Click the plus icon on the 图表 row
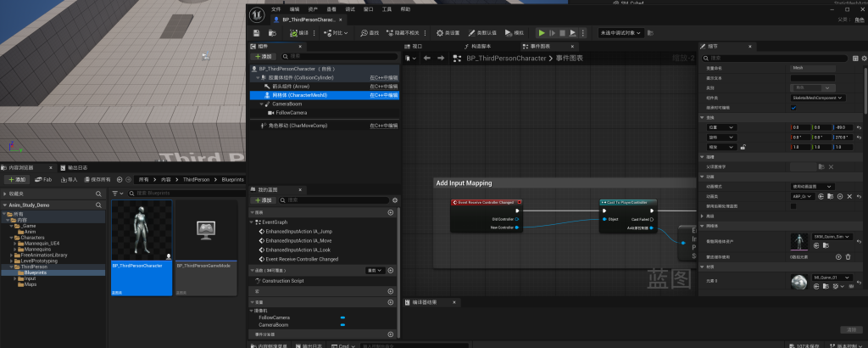This screenshot has width=868, height=348. pos(390,212)
